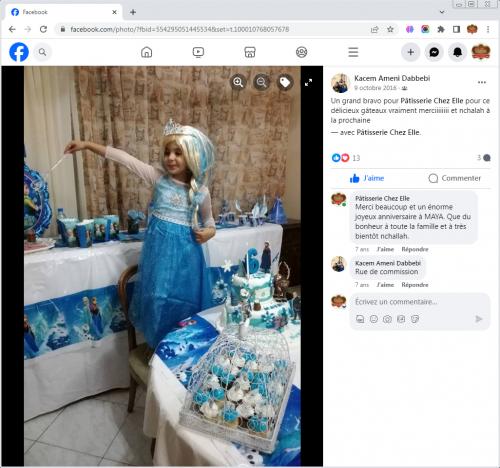Like the Pâtisserie Chez Elle comment

[x=385, y=249]
